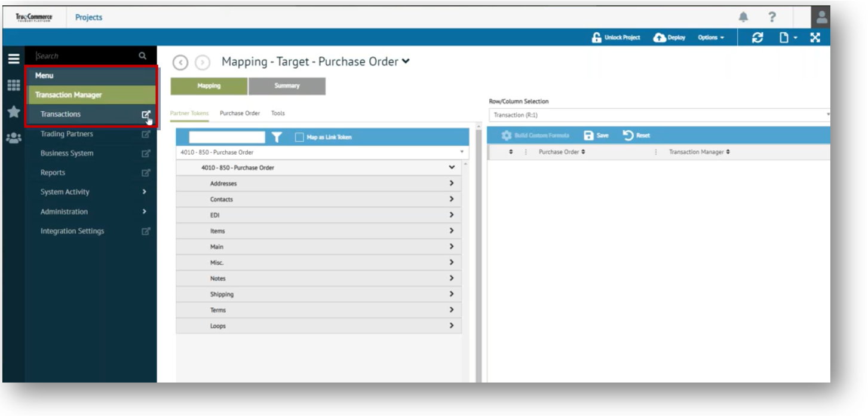
Task: Click the favorites star icon
Action: point(13,112)
